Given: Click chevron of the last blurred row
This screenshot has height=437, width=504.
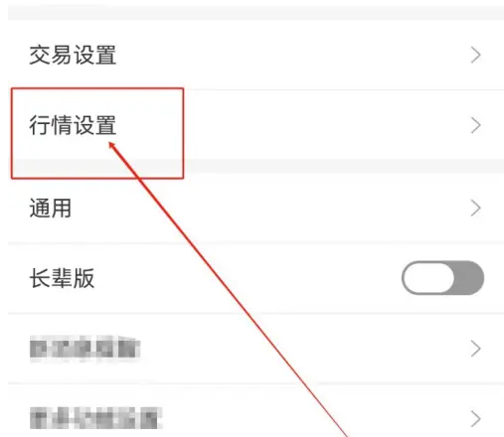Looking at the screenshot, I should (x=476, y=419).
